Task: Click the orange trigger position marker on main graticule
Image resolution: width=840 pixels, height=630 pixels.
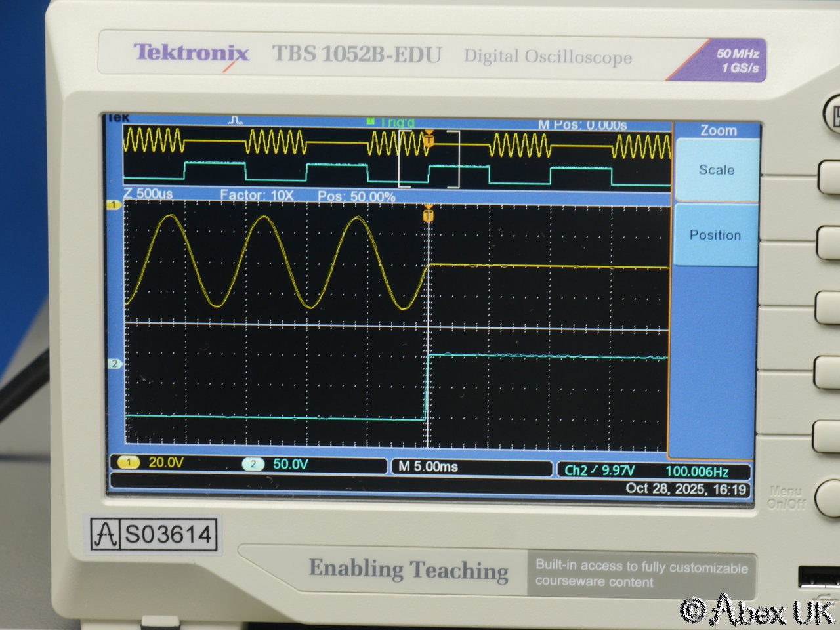Action: [x=429, y=214]
